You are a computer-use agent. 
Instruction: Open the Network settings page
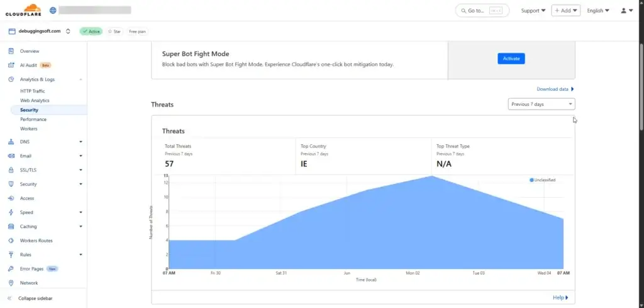[x=29, y=283]
